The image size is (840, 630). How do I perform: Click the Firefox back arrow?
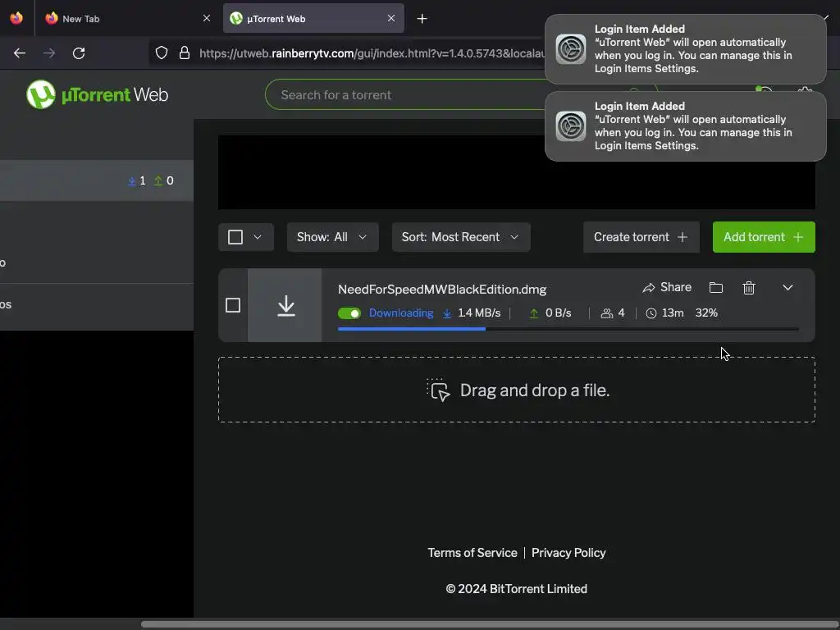pyautogui.click(x=20, y=53)
